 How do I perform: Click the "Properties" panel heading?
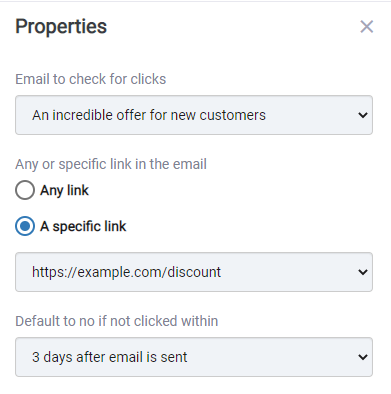[61, 27]
